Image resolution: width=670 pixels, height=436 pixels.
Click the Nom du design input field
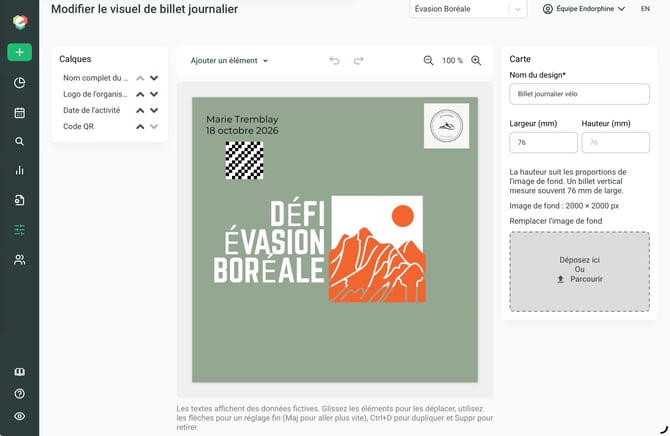(x=579, y=94)
